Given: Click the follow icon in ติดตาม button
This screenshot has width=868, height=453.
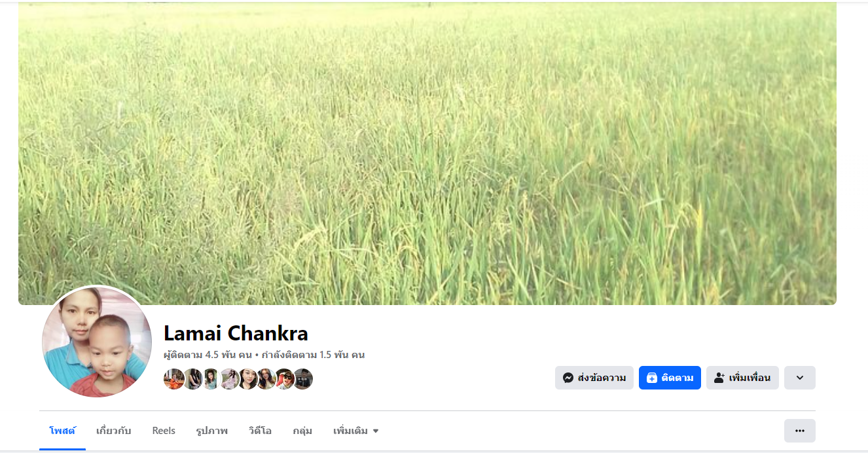Looking at the screenshot, I should tap(652, 378).
